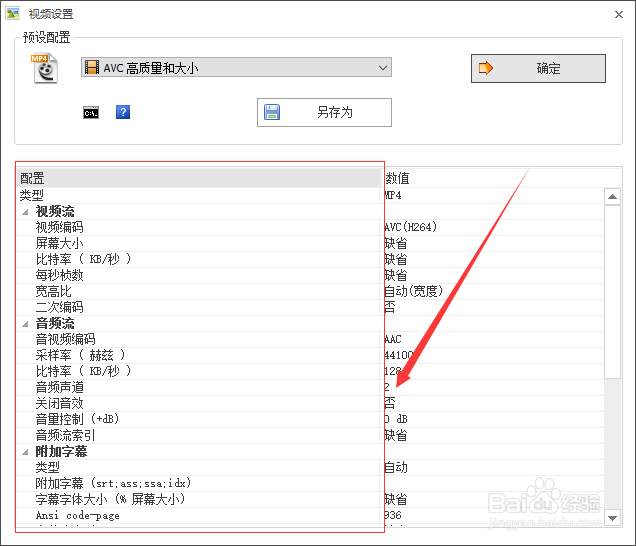Click the scrollbar down arrow

[612, 518]
